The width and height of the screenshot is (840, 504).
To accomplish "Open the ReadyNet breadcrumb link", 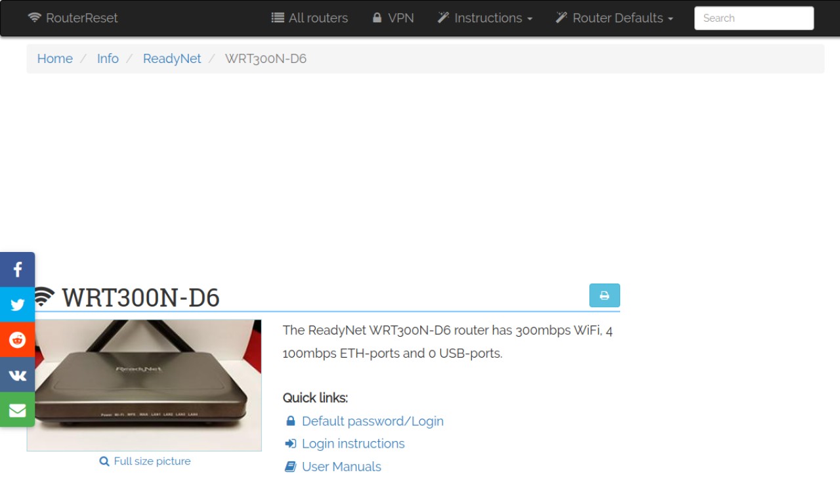I will pyautogui.click(x=172, y=58).
